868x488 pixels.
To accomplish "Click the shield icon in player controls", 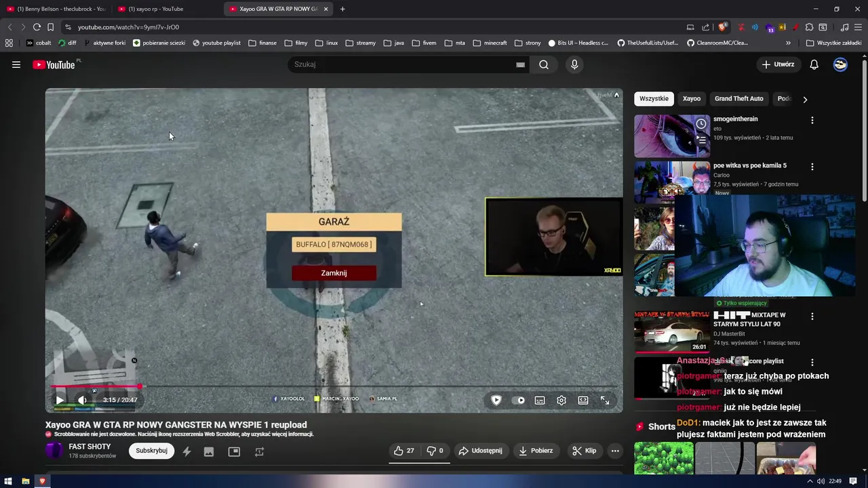I will click(x=496, y=400).
